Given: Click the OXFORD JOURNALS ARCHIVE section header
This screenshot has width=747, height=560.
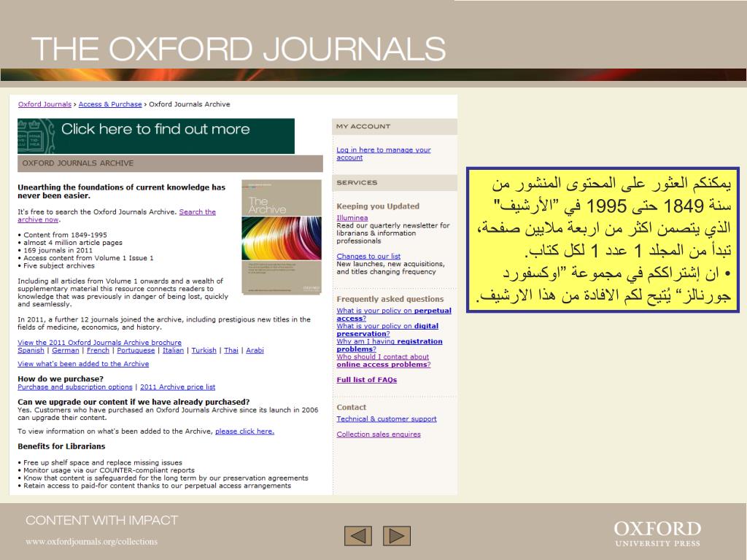Looking at the screenshot, I should [170, 163].
